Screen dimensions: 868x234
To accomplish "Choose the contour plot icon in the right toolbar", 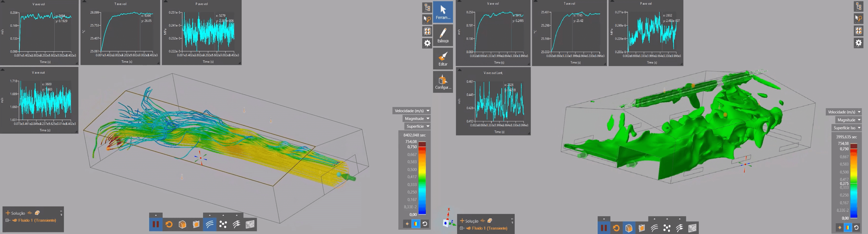I will pyautogui.click(x=692, y=228).
